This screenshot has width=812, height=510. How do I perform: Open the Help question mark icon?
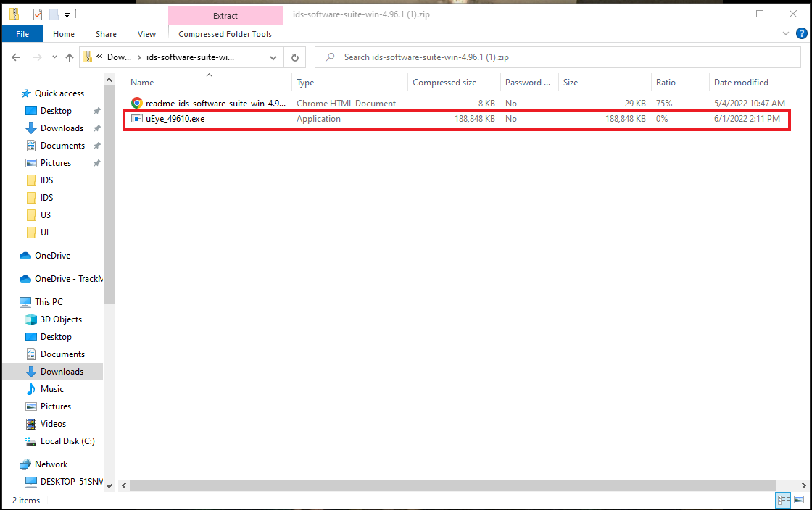(x=802, y=33)
